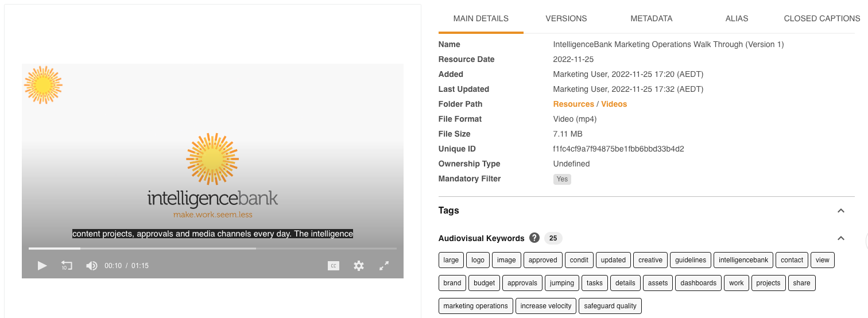Choose the 'jumping' keyword tag
The height and width of the screenshot is (318, 868).
[x=561, y=283]
